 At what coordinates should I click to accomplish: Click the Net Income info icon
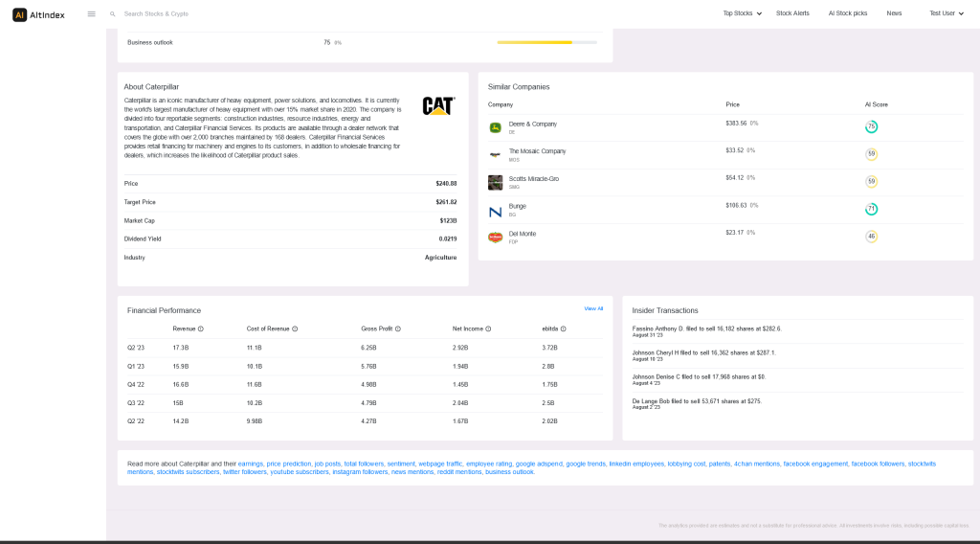click(x=488, y=329)
